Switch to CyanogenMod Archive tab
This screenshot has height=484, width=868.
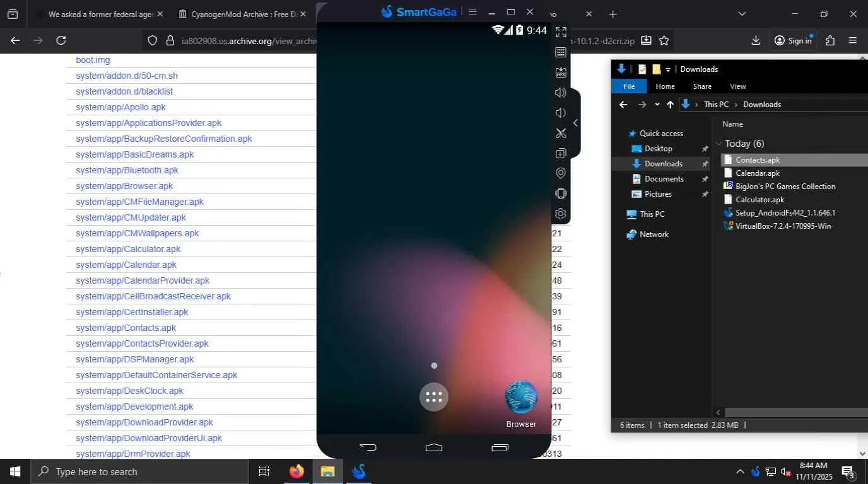pos(242,14)
